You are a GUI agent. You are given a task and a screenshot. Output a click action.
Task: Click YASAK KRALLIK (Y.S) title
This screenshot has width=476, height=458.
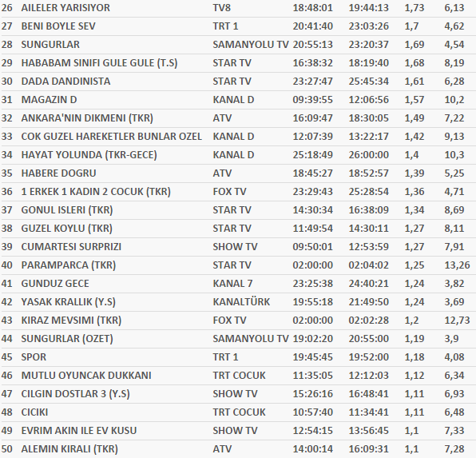68,302
